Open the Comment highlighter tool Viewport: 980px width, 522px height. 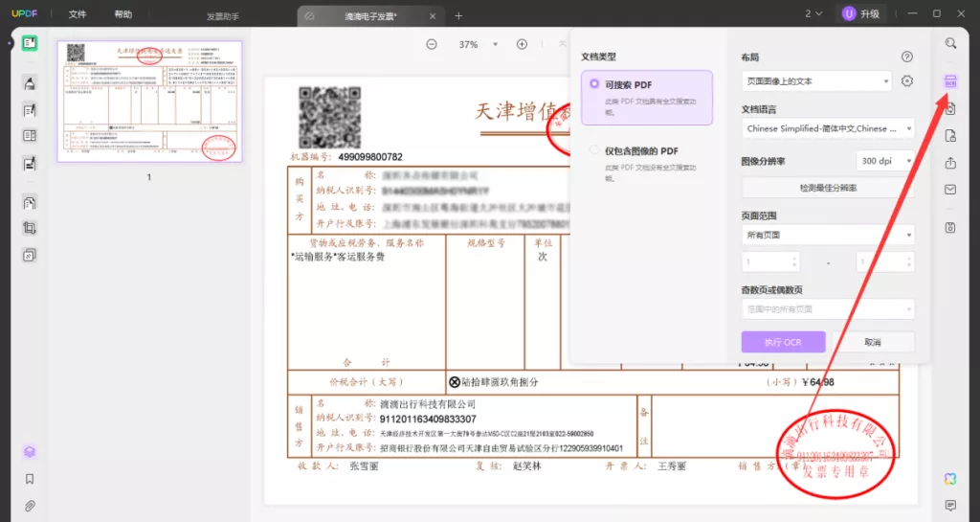(30, 83)
